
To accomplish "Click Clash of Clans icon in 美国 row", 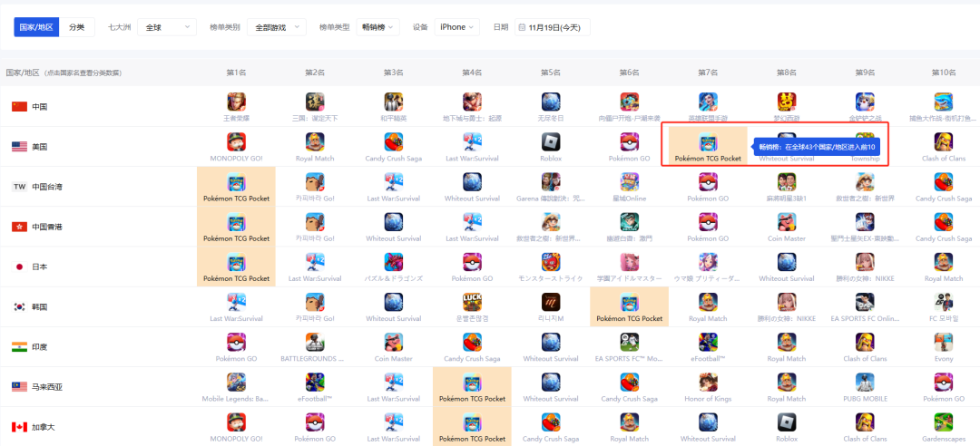I will tap(944, 141).
